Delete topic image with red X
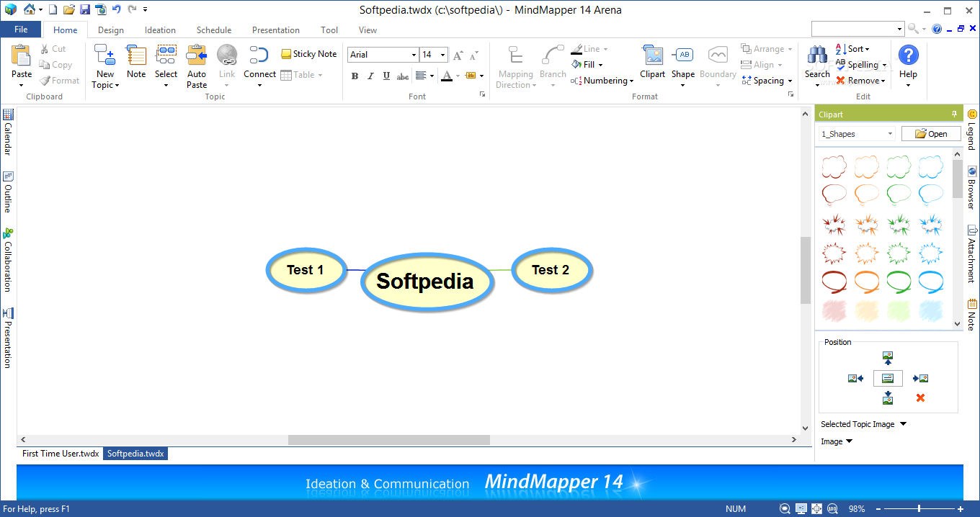The image size is (980, 517). pyautogui.click(x=920, y=397)
